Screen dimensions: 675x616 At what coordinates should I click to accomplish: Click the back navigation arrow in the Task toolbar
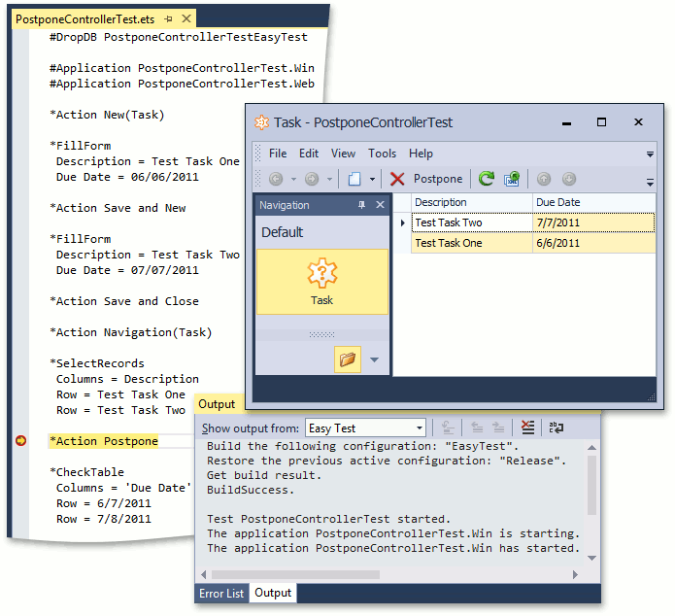[x=276, y=179]
